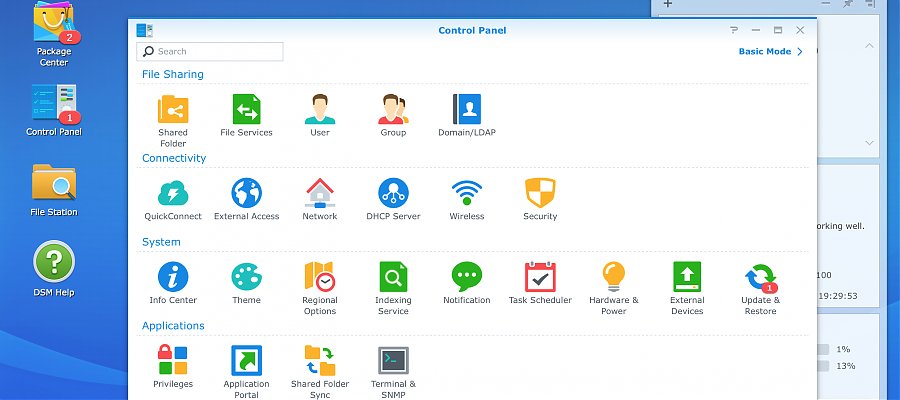Launch Update & Restore
Image resolution: width=900 pixels, height=400 pixels.
[x=761, y=277]
